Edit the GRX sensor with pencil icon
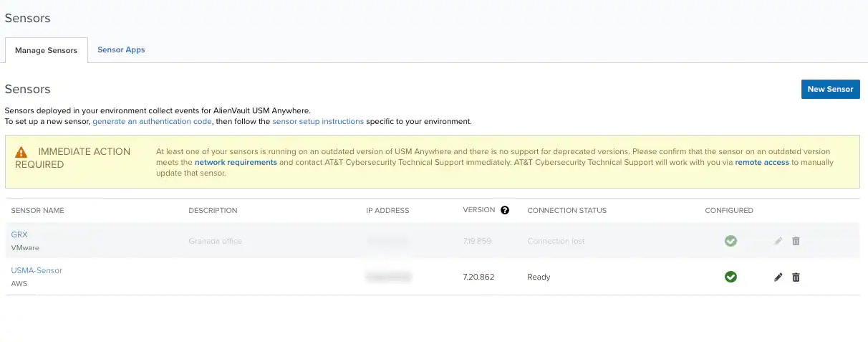868x342 pixels. [x=778, y=241]
